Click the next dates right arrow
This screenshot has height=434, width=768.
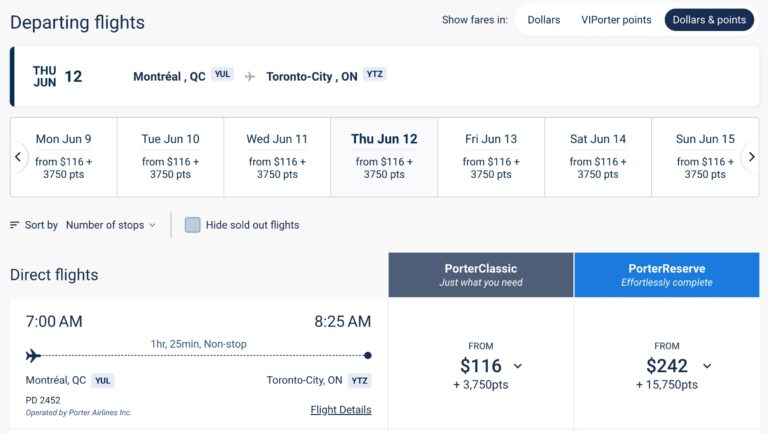[x=751, y=157]
